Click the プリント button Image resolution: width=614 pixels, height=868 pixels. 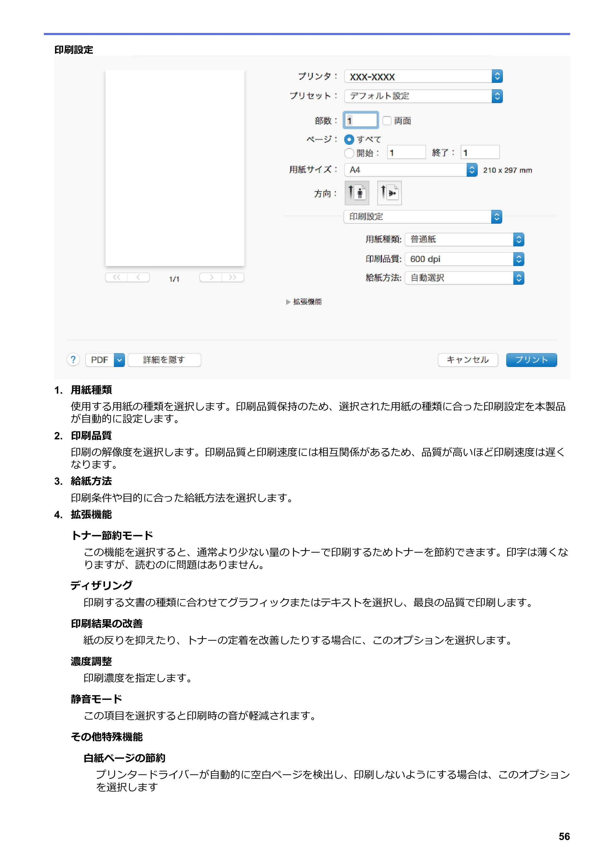pos(531,360)
